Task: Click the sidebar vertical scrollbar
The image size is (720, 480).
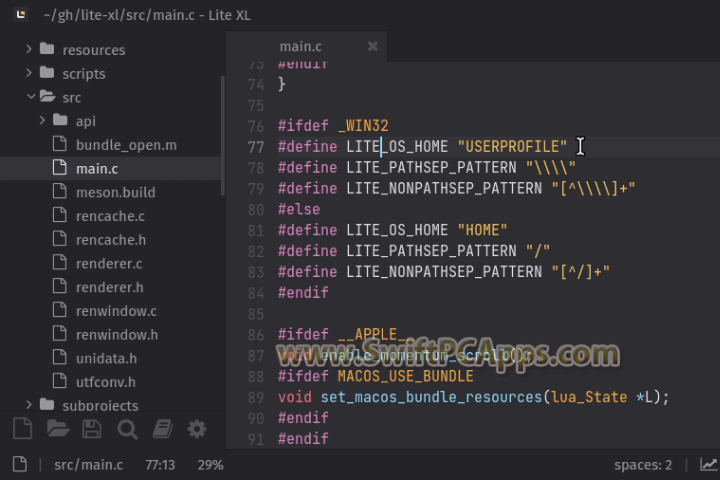Action: point(223,136)
